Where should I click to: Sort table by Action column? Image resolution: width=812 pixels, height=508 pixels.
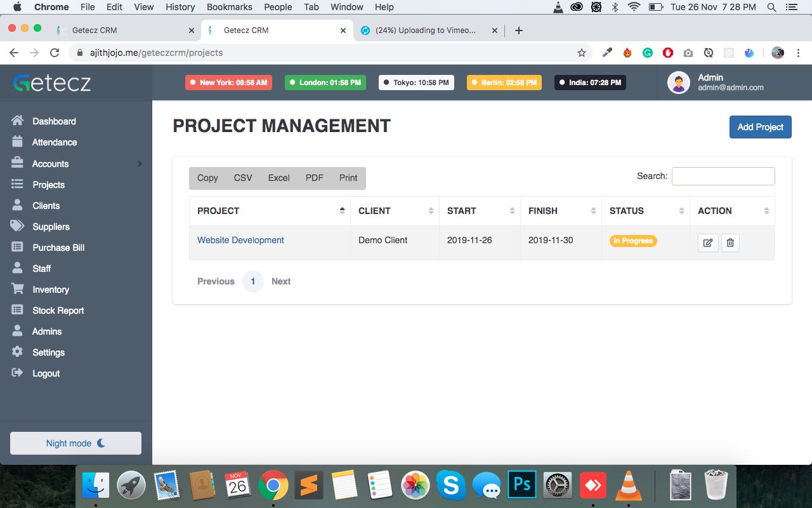[x=732, y=211]
